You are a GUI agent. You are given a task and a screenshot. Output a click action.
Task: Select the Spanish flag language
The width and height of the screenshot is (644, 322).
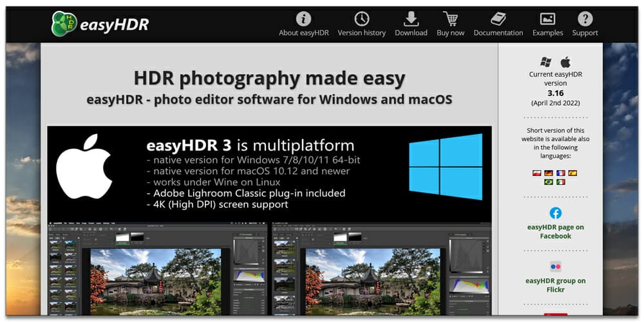573,173
